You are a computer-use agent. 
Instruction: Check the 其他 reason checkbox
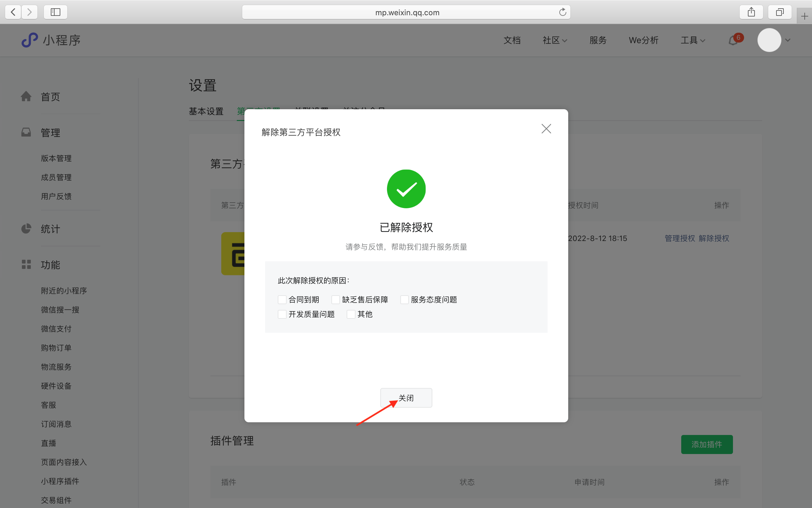coord(351,314)
